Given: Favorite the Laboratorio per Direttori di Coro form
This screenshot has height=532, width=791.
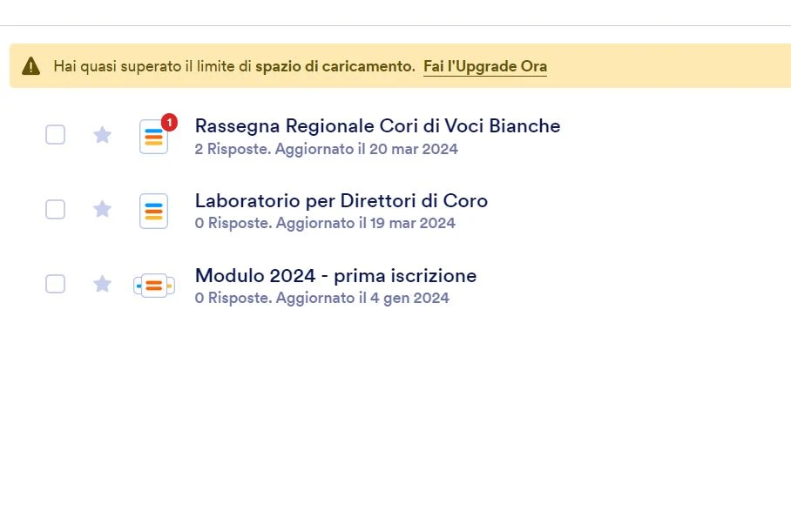Looking at the screenshot, I should 102,209.
